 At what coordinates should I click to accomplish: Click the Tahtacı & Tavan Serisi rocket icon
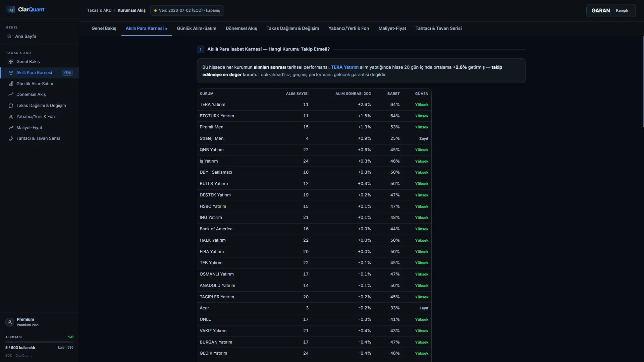(x=11, y=138)
